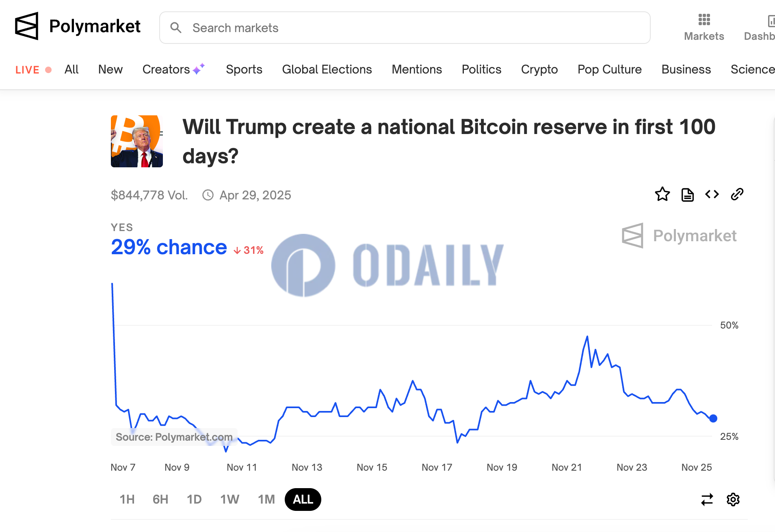775x532 pixels.
Task: Open the Markets grid icon
Action: (704, 19)
